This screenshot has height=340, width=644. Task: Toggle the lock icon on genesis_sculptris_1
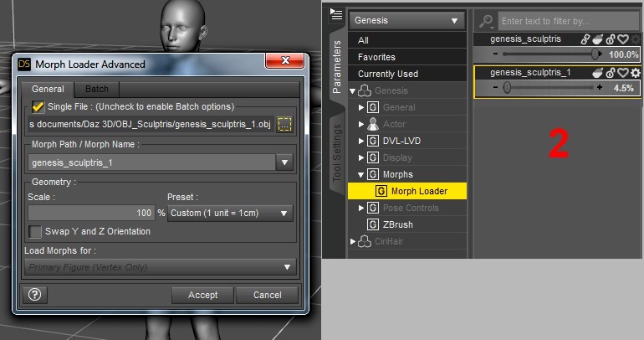coord(611,73)
